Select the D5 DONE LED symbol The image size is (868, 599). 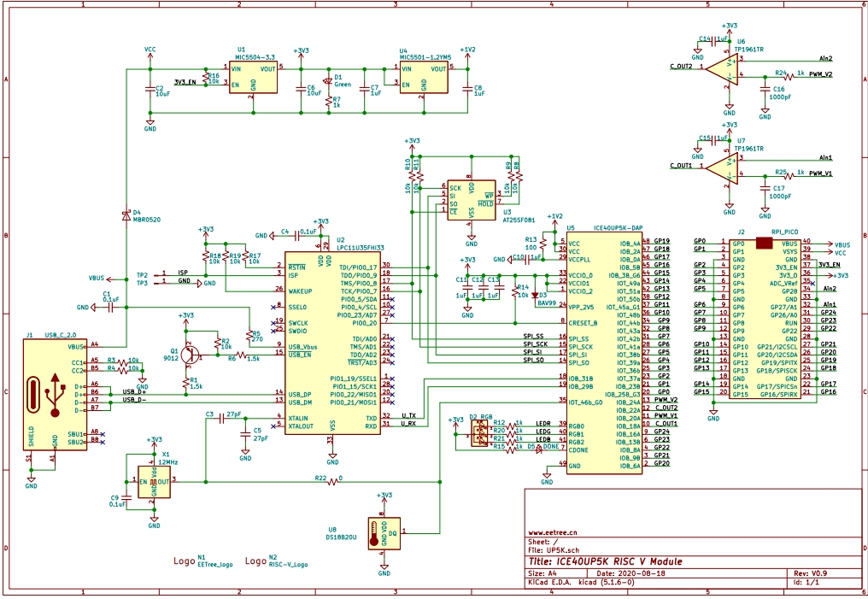tap(538, 450)
